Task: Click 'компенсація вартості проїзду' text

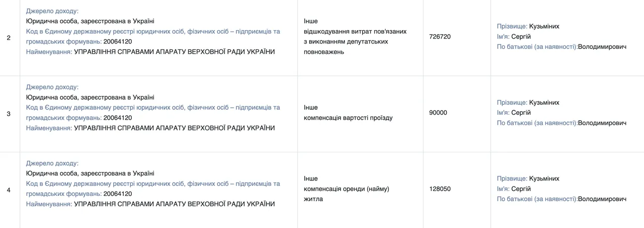Action: [348, 118]
